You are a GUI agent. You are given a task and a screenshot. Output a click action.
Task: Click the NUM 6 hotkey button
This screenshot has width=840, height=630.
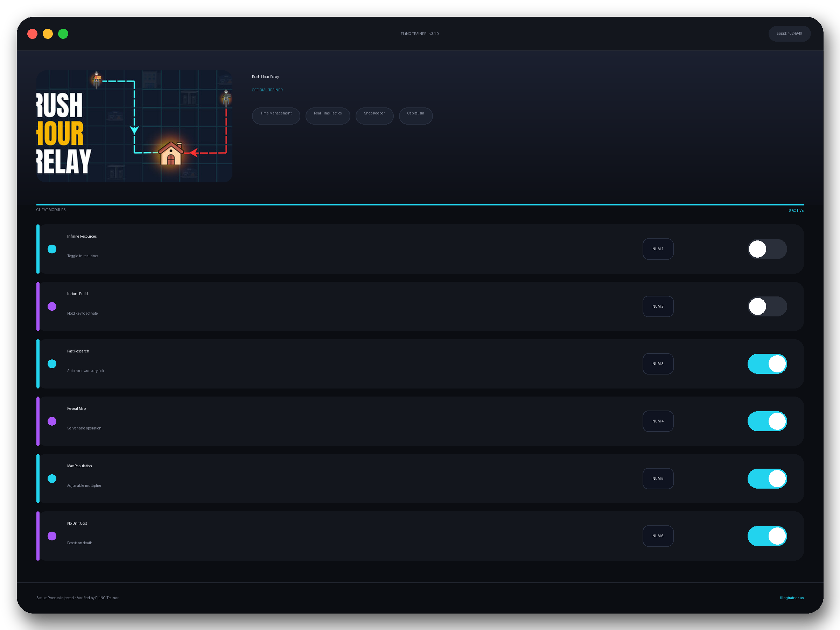click(x=658, y=536)
